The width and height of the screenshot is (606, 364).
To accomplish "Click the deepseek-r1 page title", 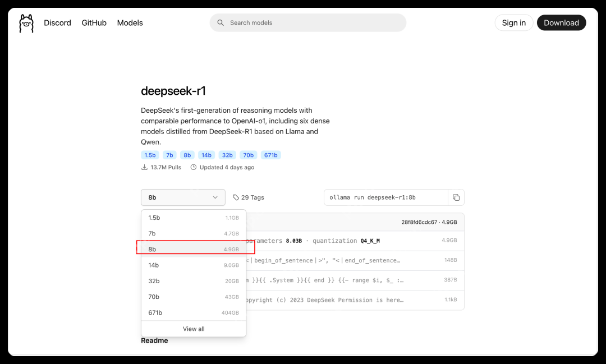I will 173,91.
